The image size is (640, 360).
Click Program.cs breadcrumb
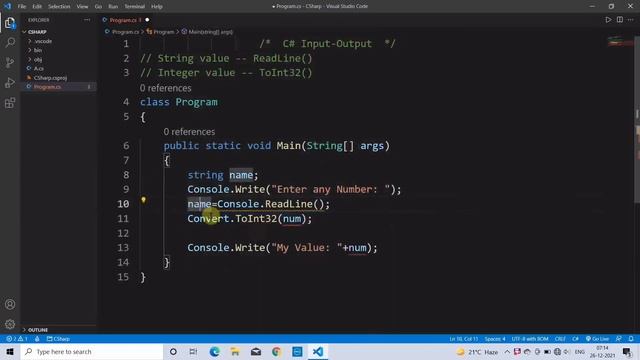tap(125, 32)
